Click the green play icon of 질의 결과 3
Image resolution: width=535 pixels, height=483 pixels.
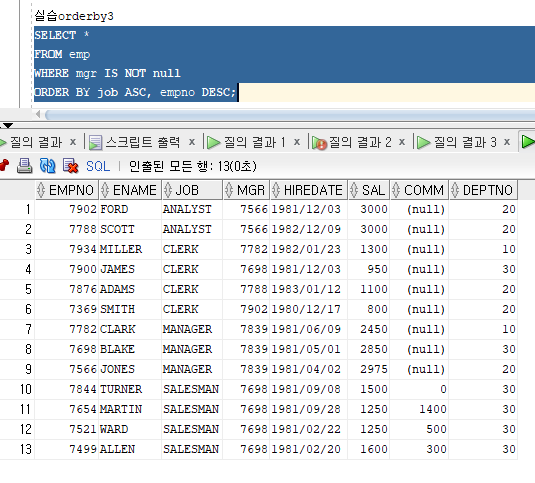pyautogui.click(x=424, y=142)
